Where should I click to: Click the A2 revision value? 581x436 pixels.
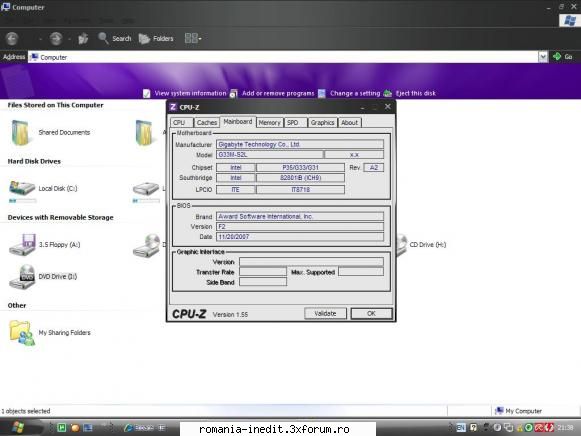(374, 167)
